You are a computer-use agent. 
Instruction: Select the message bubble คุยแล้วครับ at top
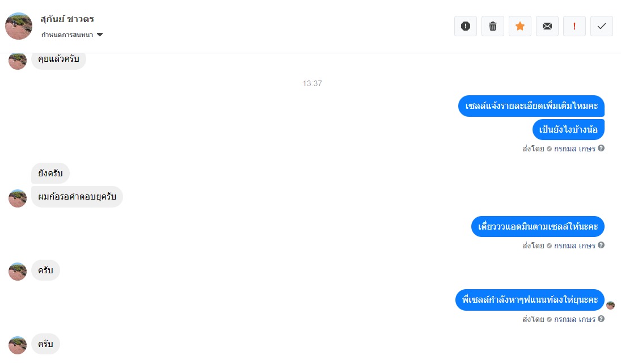coord(58,60)
